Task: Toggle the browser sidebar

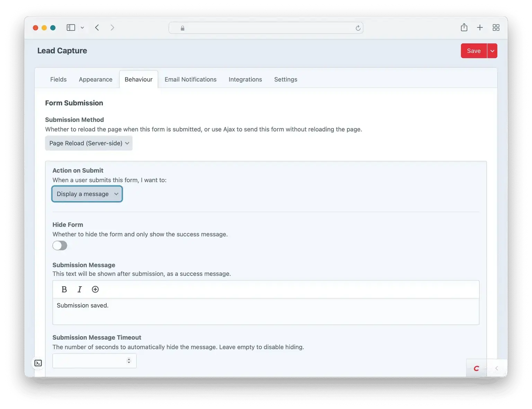Action: [x=71, y=27]
